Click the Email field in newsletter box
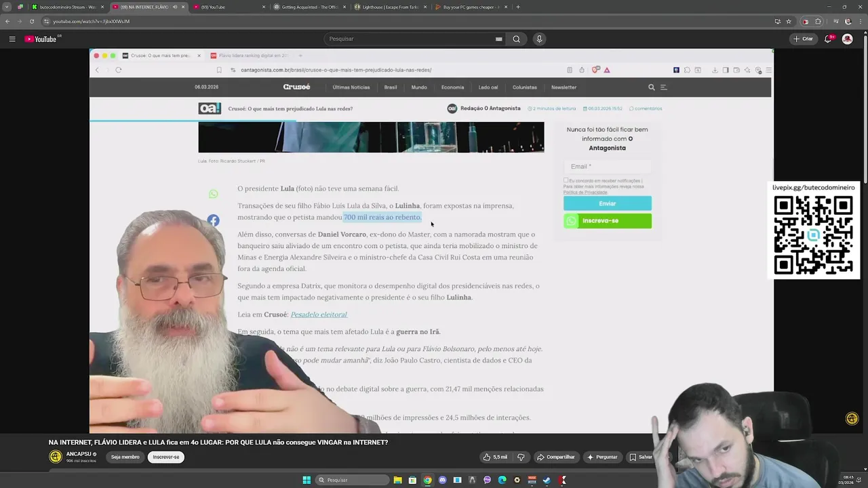Viewport: 868px width, 488px height. [x=607, y=166]
